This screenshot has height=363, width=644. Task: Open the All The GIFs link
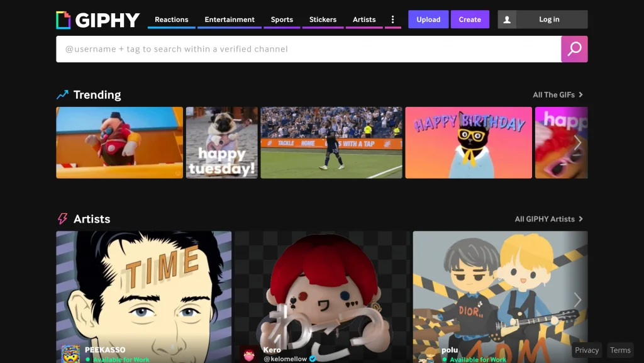click(558, 95)
